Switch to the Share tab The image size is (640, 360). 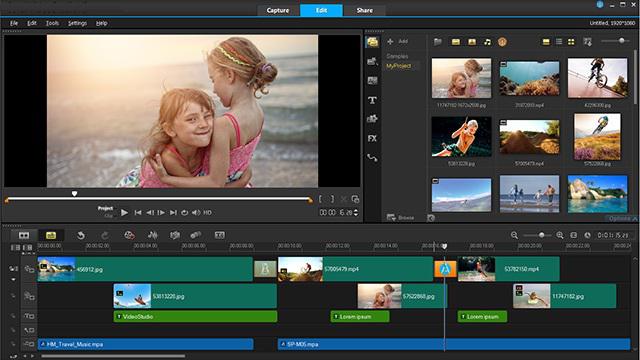[x=364, y=10]
